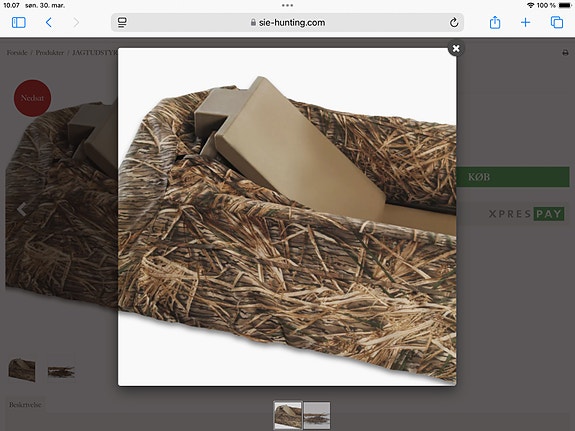Screen dimensions: 575x431
Task: Check the Wi-Fi status icon
Action: [530, 5]
